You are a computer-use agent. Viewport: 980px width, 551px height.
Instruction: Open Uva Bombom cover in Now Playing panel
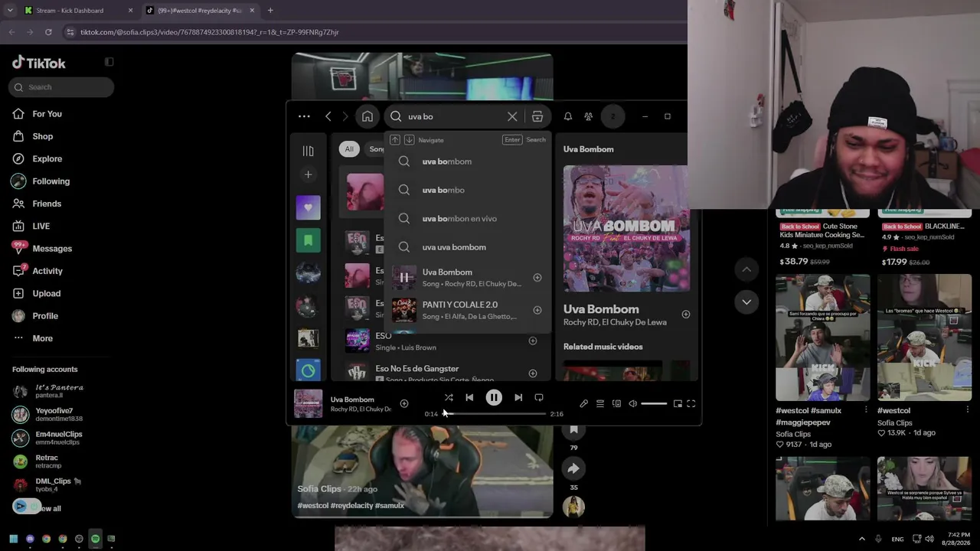tap(626, 229)
